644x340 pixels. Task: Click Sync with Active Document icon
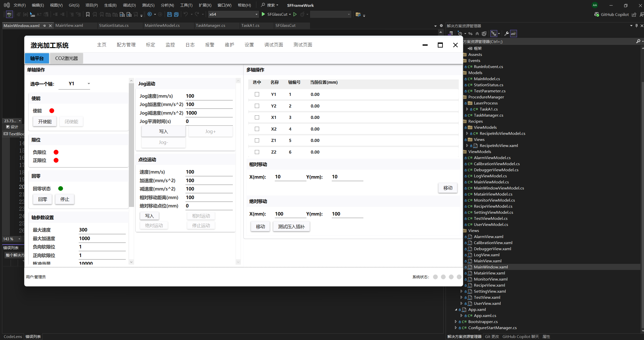point(470,33)
